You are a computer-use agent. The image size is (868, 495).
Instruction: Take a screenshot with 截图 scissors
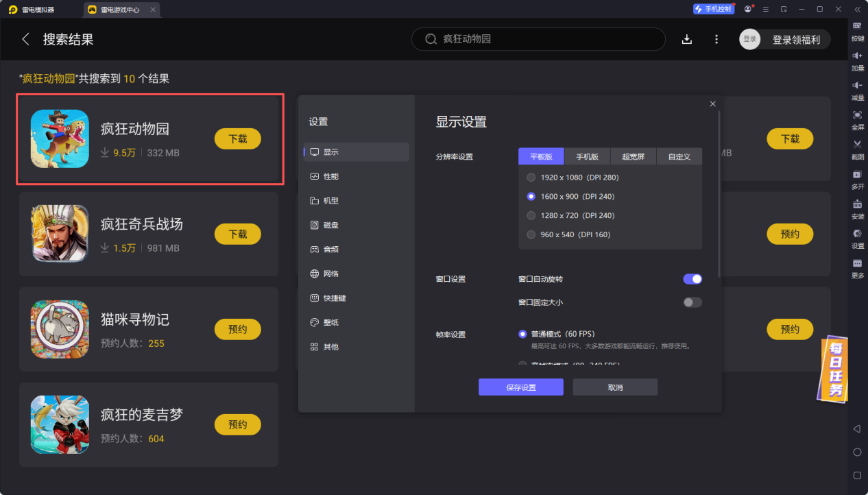[x=857, y=149]
